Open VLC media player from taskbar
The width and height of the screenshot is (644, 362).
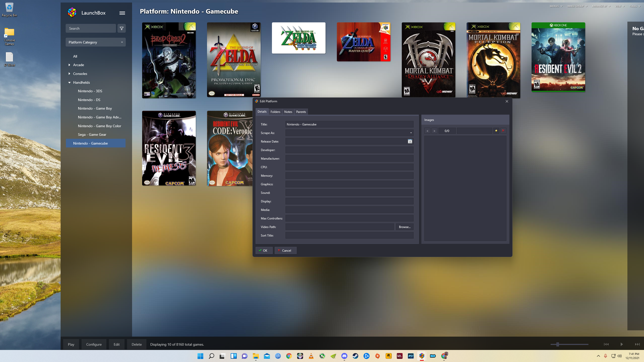tap(311, 356)
